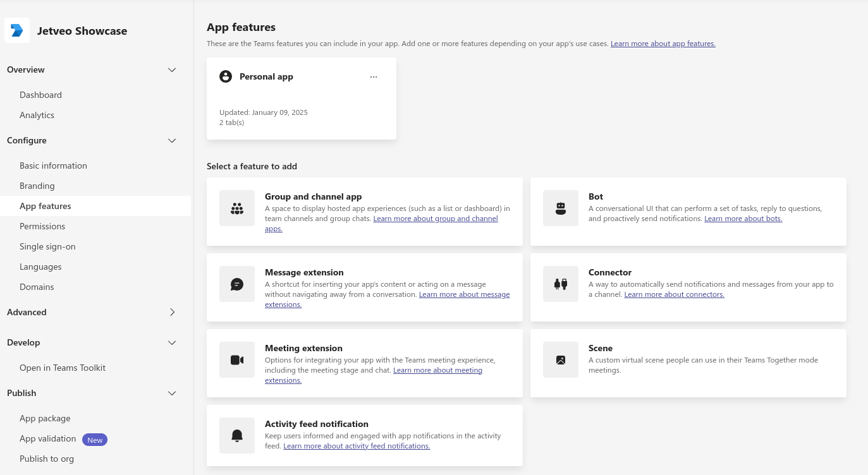The image size is (868, 475).
Task: Open the Languages page
Action: [x=40, y=267]
